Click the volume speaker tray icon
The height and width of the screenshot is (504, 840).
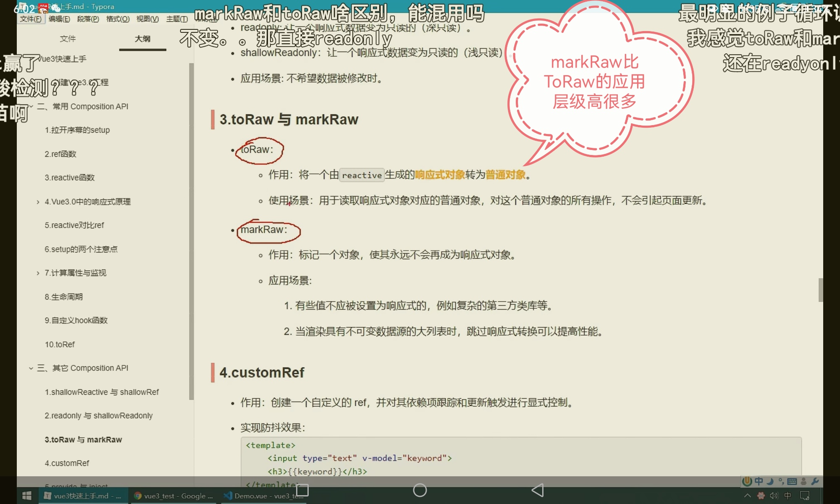point(774,496)
